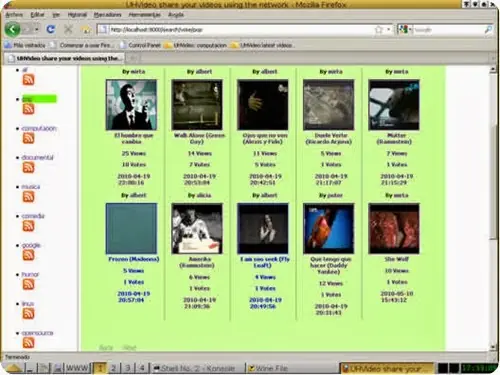The image size is (500, 375).
Task: Open the Ojos que no ven thumbnail
Action: [263, 105]
